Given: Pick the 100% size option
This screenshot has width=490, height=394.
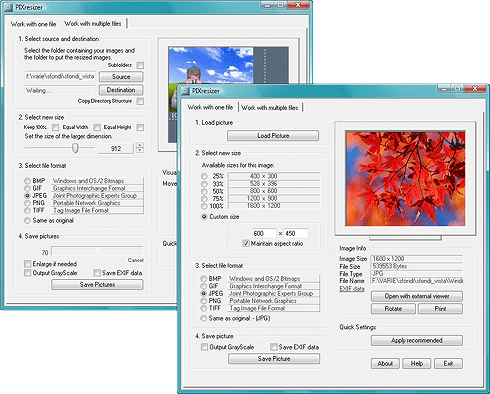Looking at the screenshot, I should pyautogui.click(x=204, y=206).
